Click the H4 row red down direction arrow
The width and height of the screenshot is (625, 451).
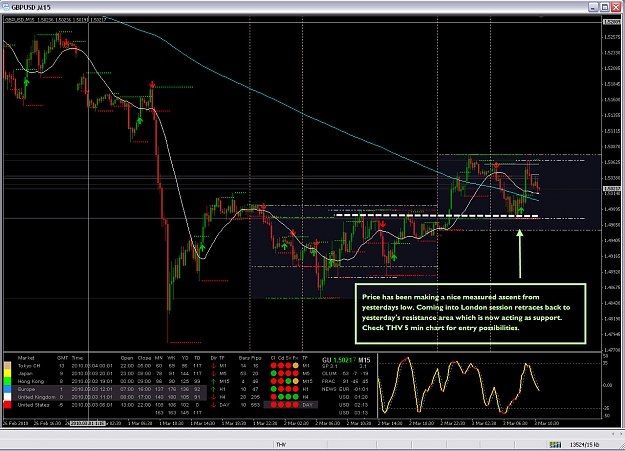coord(213,397)
